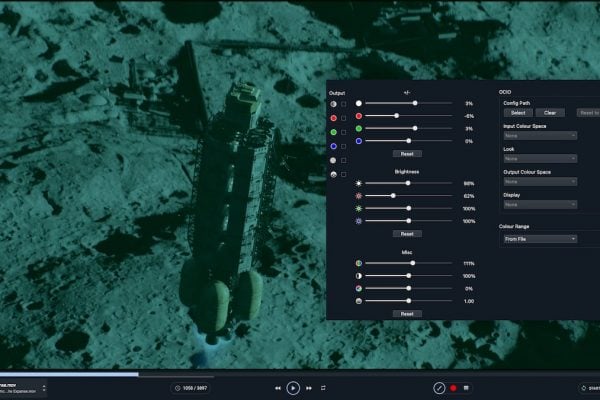Enable the grey alpha output checkbox
Viewport: 600px width, 400px height.
point(344,160)
